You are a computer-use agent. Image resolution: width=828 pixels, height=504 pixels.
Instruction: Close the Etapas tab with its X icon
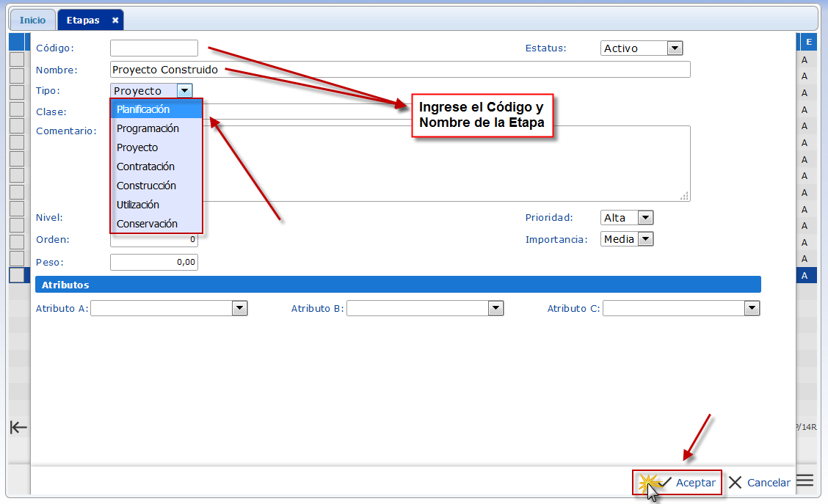tap(115, 21)
